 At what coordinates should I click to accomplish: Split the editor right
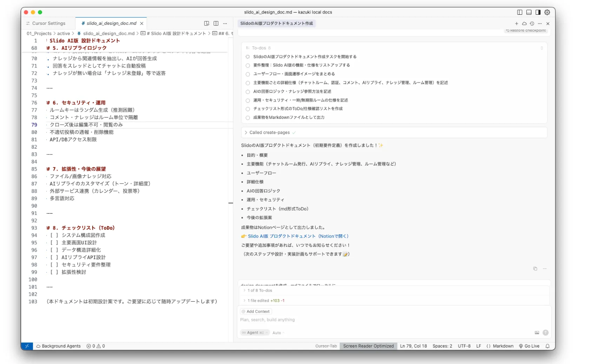pyautogui.click(x=216, y=24)
